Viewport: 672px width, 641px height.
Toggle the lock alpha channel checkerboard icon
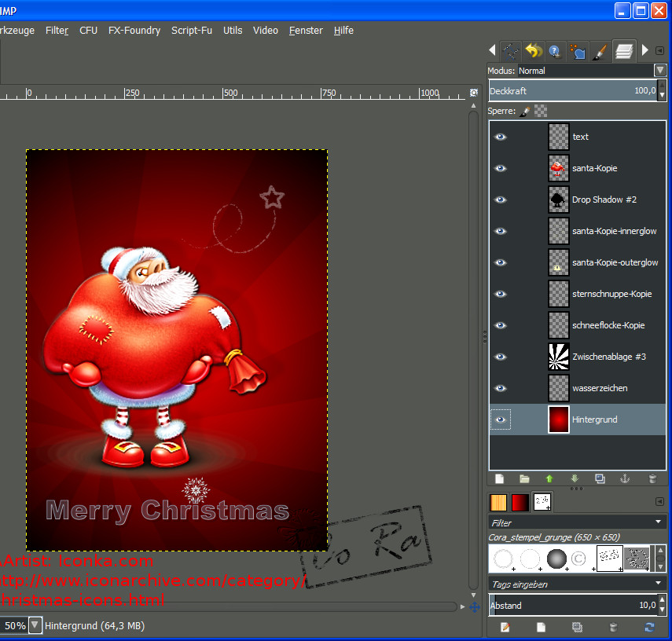tap(541, 112)
